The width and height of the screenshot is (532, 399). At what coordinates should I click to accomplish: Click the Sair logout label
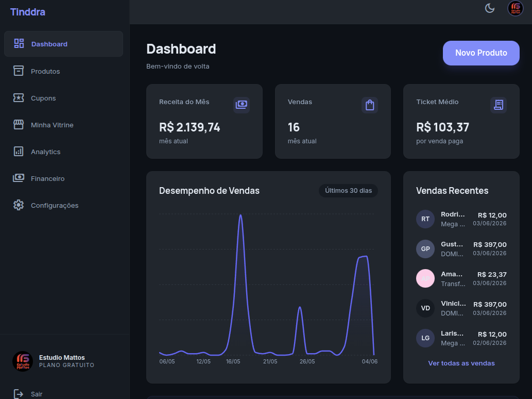37,394
